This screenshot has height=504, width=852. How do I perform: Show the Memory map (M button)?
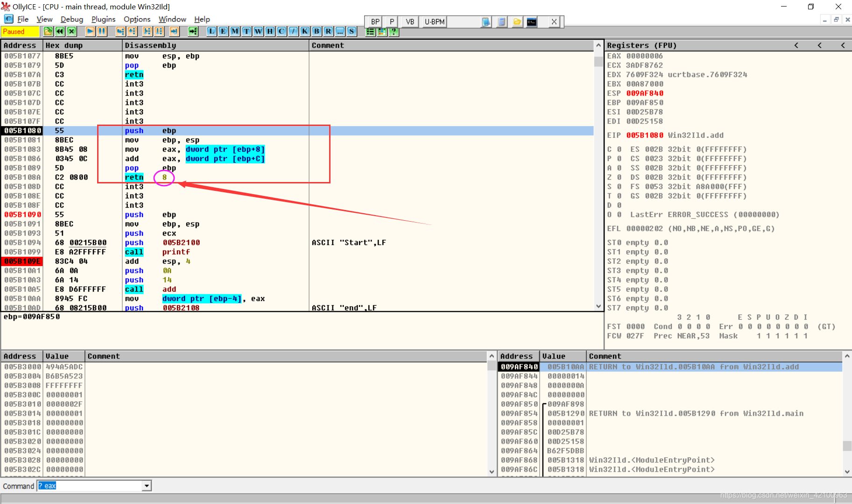235,31
